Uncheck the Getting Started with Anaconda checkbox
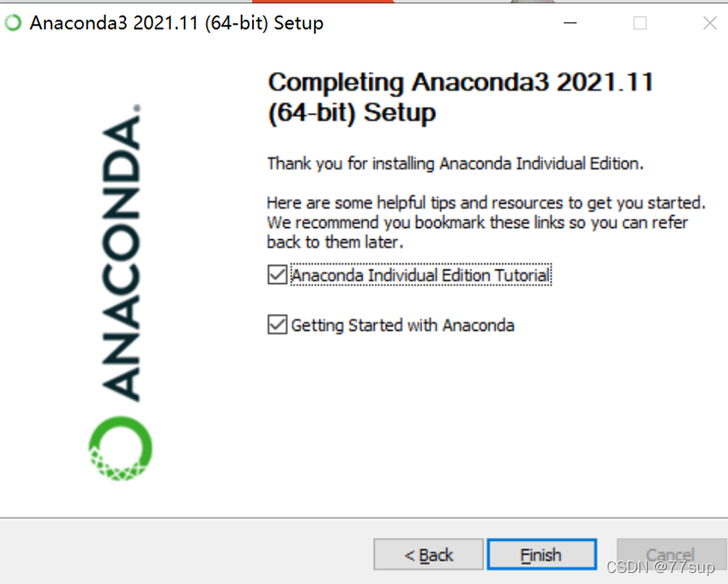The image size is (728, 584). 278,324
